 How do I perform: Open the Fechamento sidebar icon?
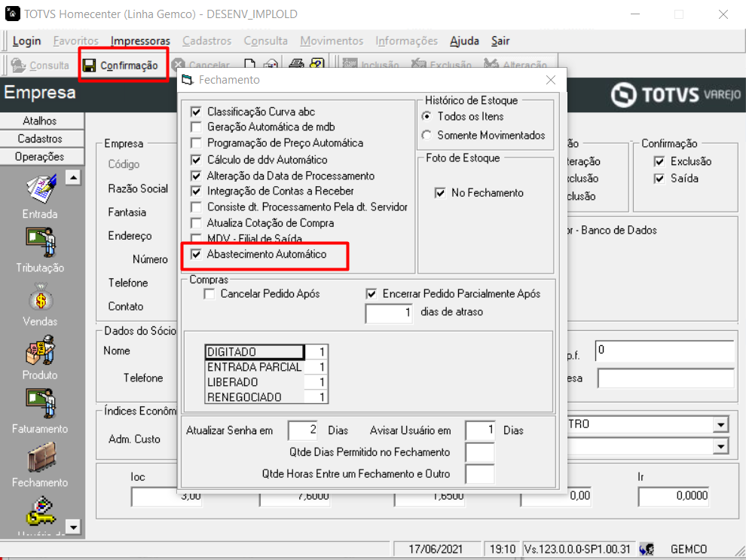coord(41,457)
